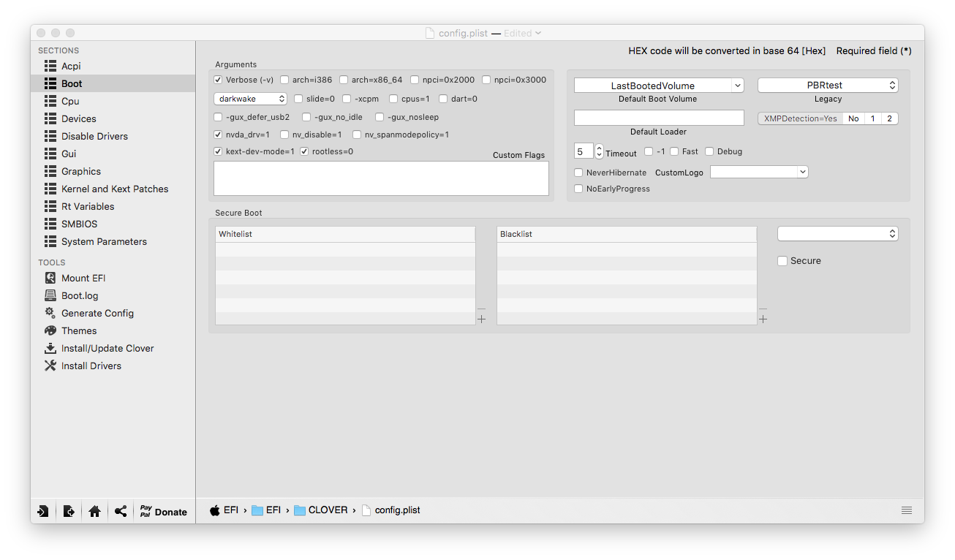Go to the SMBIOS section
The width and height of the screenshot is (955, 560).
coord(113,224)
